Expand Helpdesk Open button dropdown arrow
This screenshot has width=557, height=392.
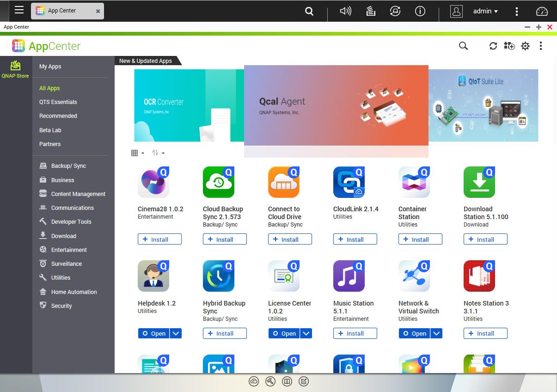click(x=176, y=333)
